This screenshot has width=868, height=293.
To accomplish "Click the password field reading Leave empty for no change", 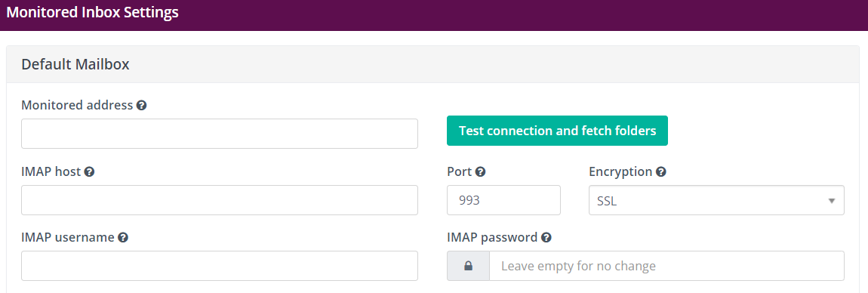I will pos(666,266).
